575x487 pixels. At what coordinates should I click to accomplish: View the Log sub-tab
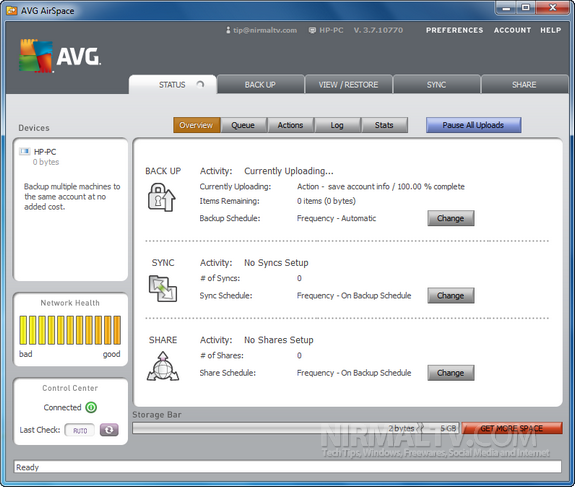click(337, 125)
